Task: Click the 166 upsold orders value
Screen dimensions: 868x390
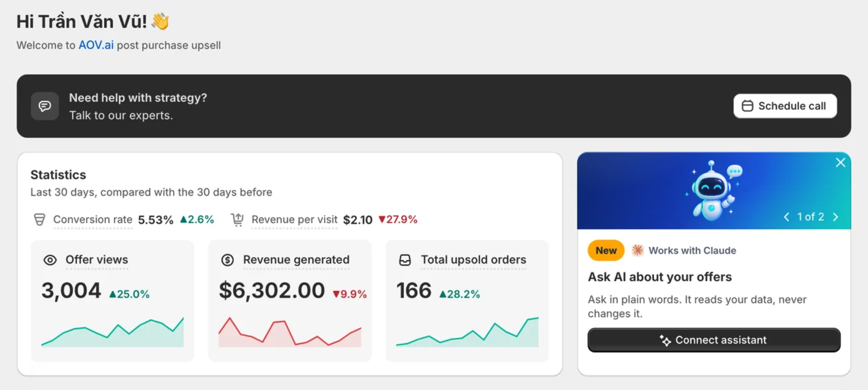Action: pyautogui.click(x=414, y=291)
